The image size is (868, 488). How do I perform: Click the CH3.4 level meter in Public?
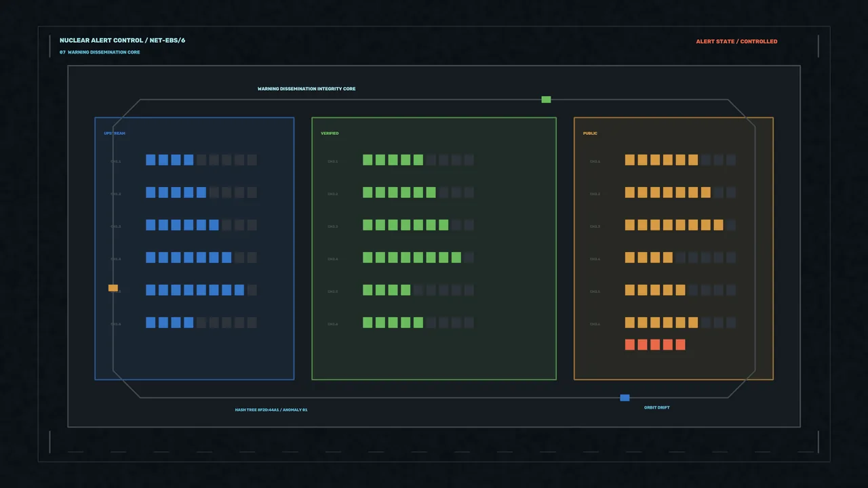coord(680,258)
